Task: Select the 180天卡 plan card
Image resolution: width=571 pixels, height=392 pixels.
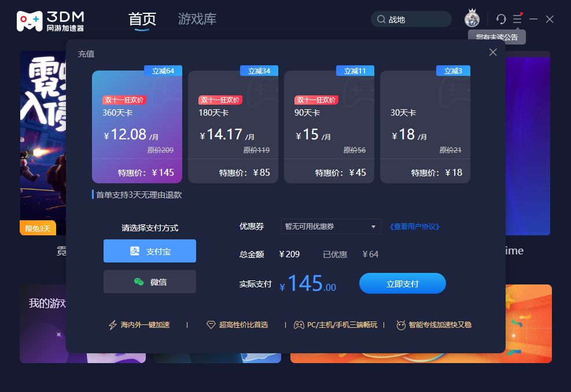Action: point(233,126)
